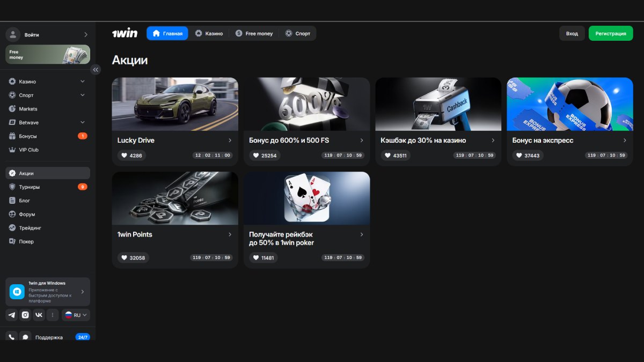644x362 pixels.
Task: Click the green Регистрация button
Action: [x=611, y=33]
